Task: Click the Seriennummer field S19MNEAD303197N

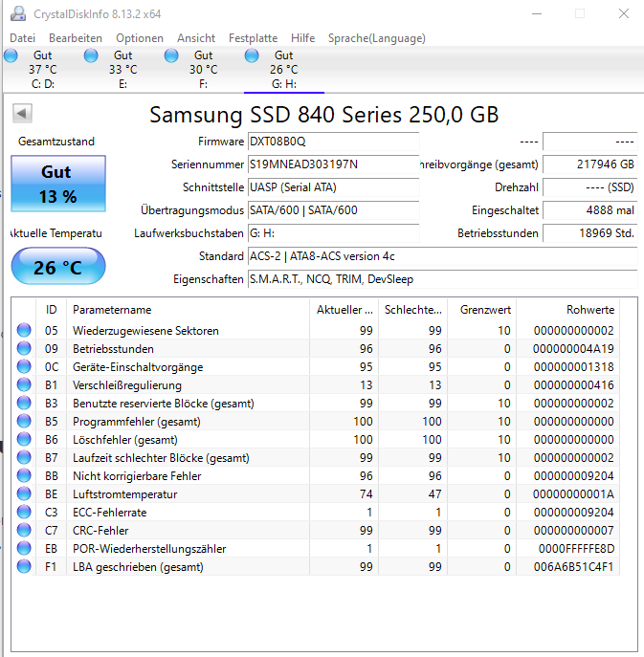Action: 333,164
